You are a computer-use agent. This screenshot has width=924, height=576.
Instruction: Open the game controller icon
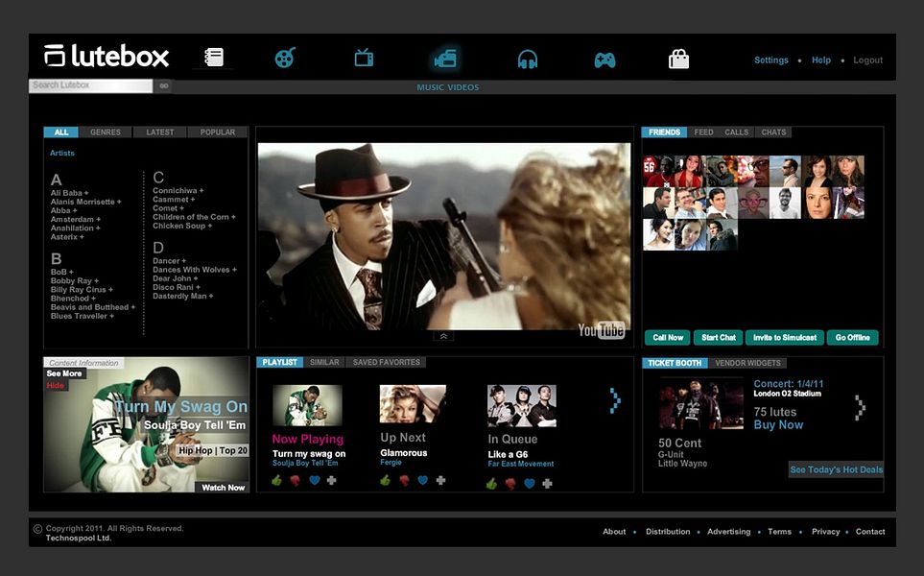pyautogui.click(x=604, y=60)
